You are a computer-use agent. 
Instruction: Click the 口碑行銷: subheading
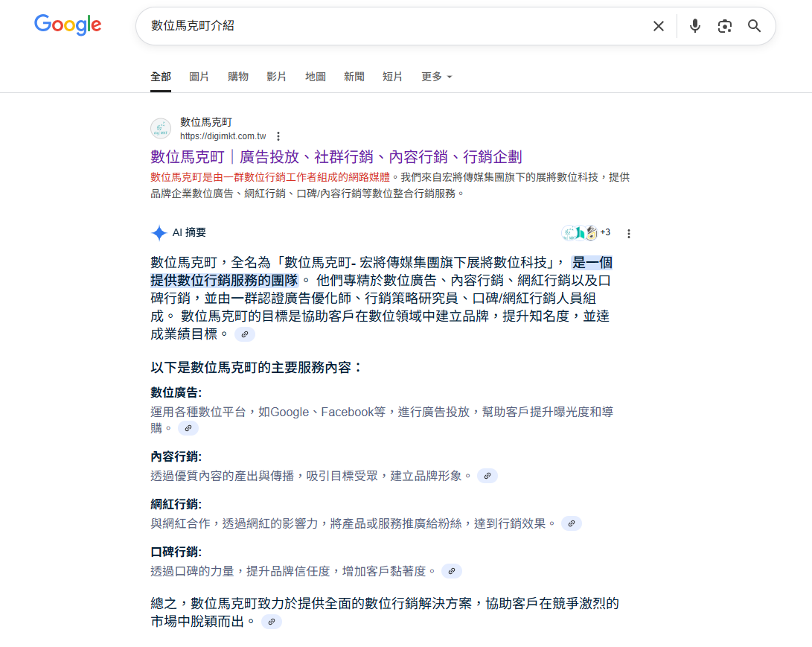[x=176, y=552]
